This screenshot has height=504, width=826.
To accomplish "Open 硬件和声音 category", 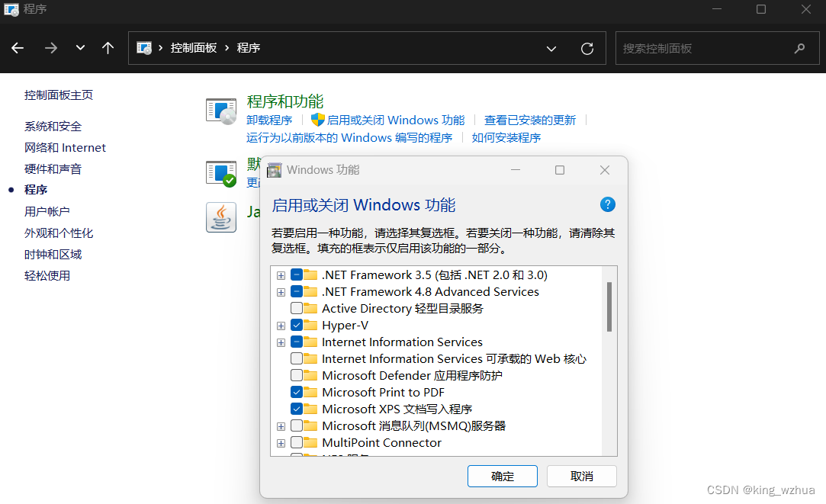I will click(x=53, y=169).
